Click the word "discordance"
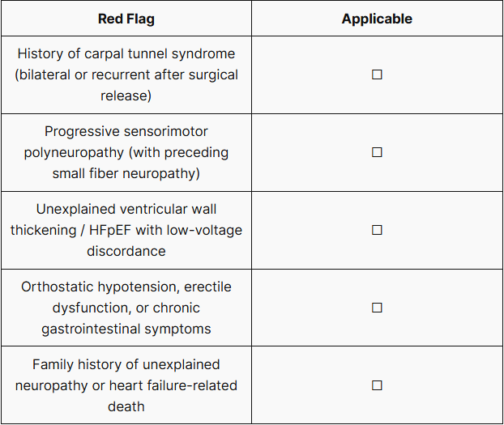 (x=126, y=251)
